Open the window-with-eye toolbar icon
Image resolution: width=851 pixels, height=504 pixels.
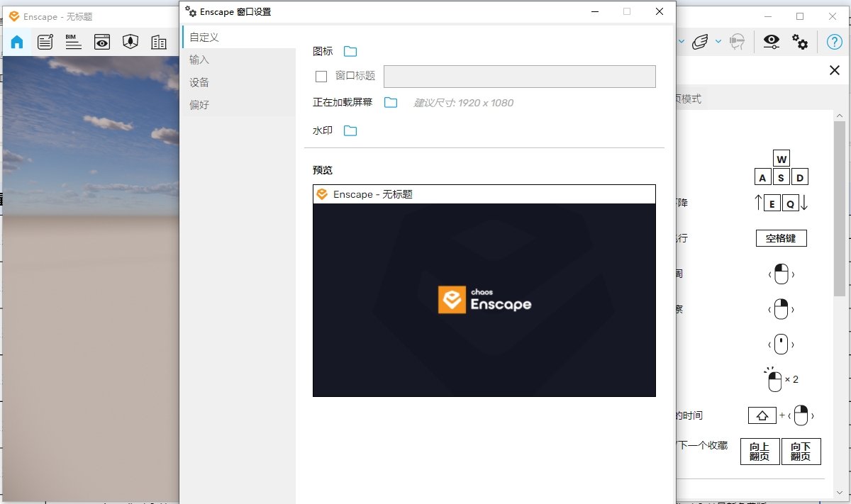pyautogui.click(x=102, y=43)
